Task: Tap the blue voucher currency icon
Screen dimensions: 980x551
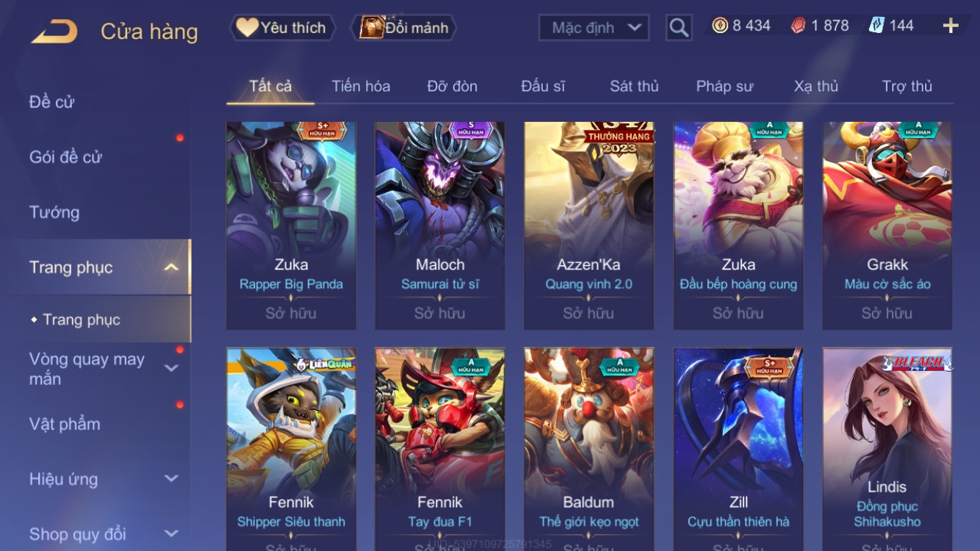Action: 876,26
